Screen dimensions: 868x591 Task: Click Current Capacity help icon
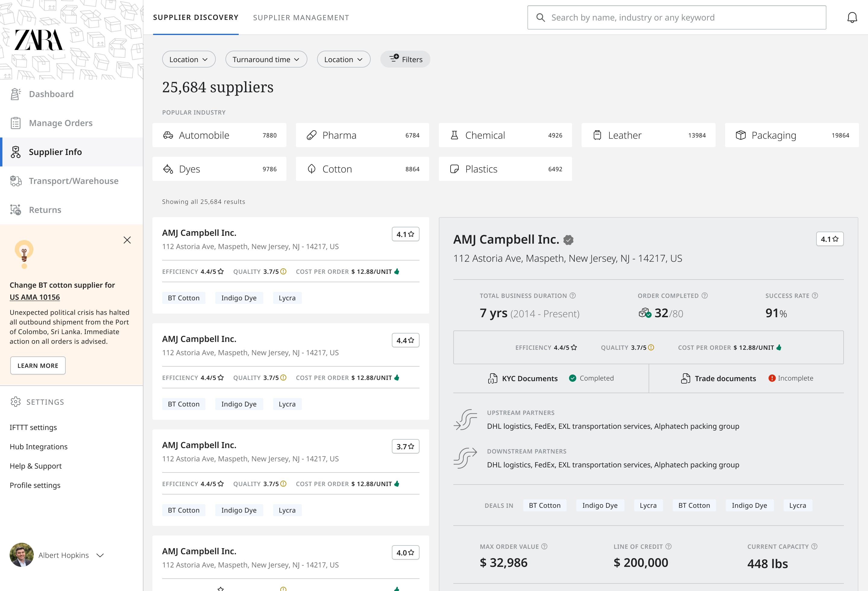815,546
